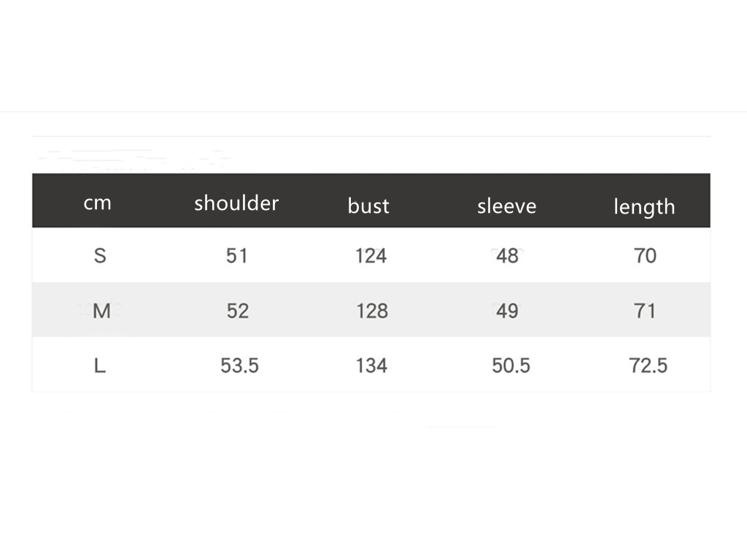Click sleeve value 49 for size M

[x=507, y=311]
